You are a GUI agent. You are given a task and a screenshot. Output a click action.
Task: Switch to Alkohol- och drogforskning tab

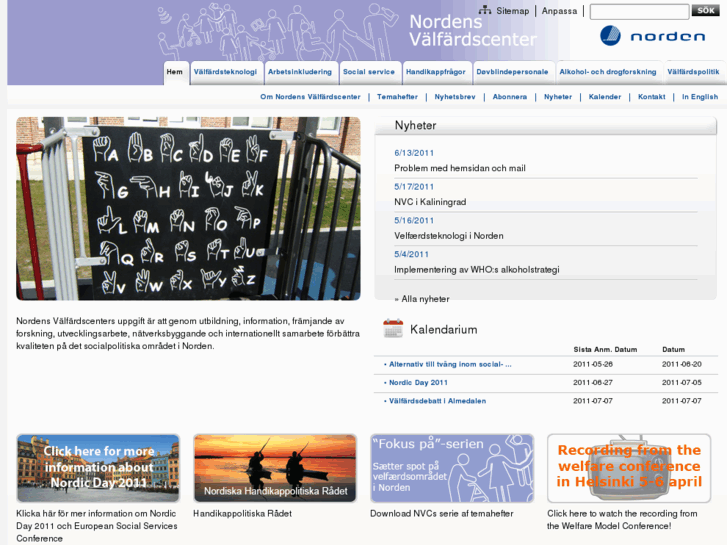[x=608, y=72]
